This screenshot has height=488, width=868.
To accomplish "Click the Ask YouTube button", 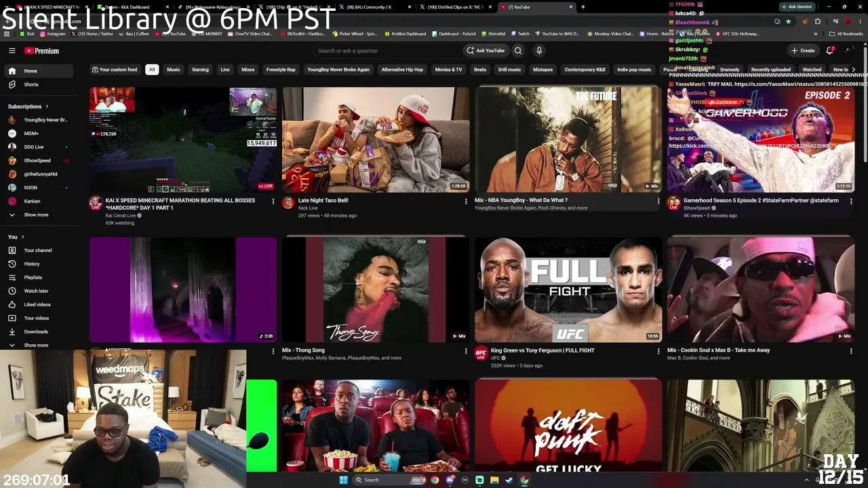I will pos(485,51).
